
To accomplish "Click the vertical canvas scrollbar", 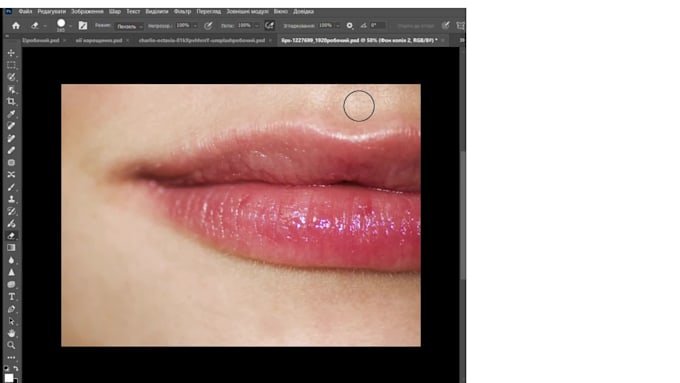I will pyautogui.click(x=463, y=215).
